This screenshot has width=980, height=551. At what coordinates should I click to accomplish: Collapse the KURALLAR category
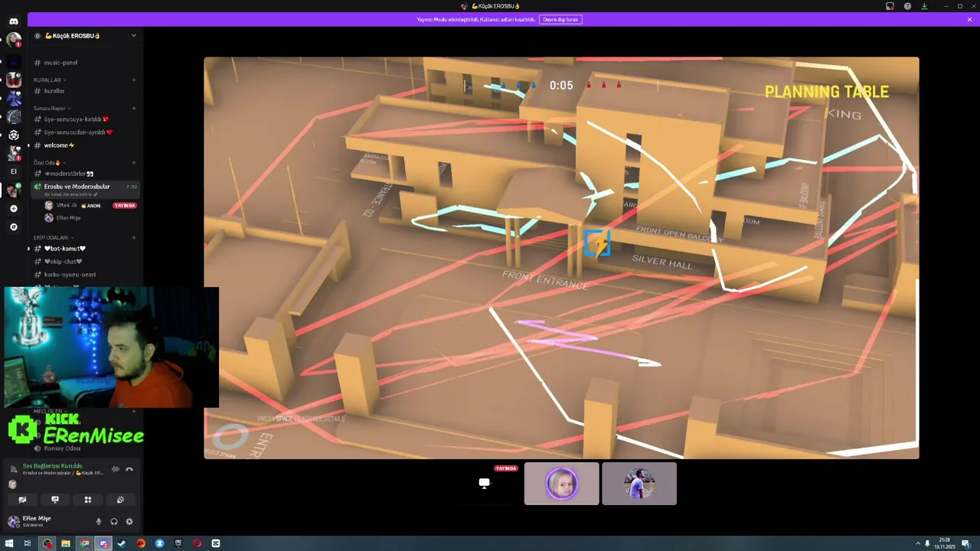[x=50, y=80]
